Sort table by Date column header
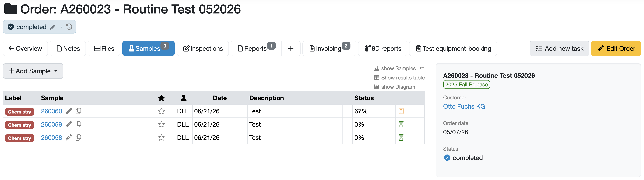 [219, 98]
